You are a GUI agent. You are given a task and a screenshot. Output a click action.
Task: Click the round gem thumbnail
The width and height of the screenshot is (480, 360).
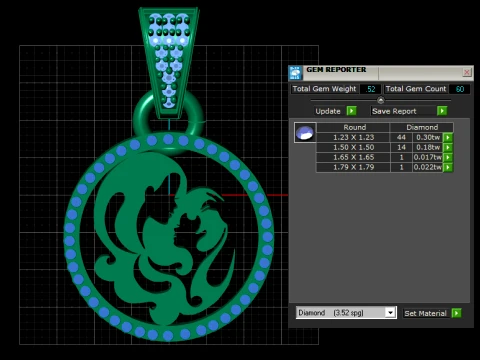coord(305,133)
